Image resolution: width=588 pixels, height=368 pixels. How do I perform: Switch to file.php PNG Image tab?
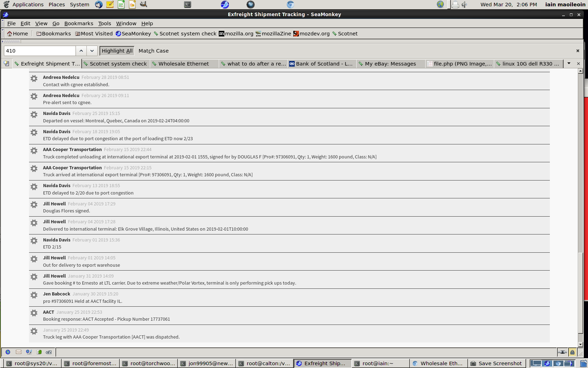pyautogui.click(x=460, y=64)
